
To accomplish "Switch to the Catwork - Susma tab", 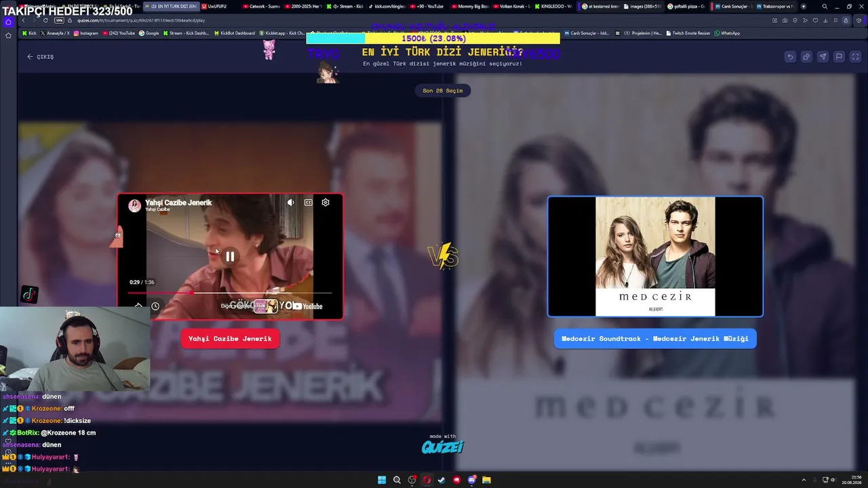I will coord(260,6).
